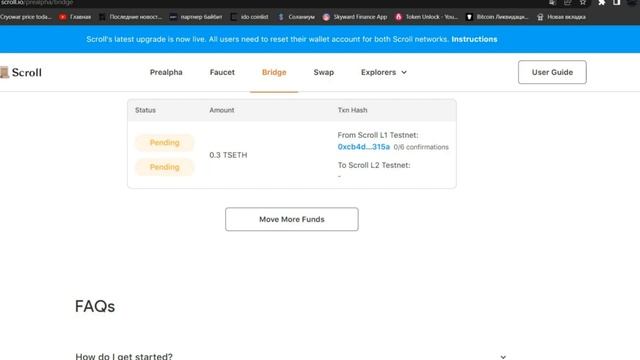Click the share page icon in address bar

(x=567, y=2)
